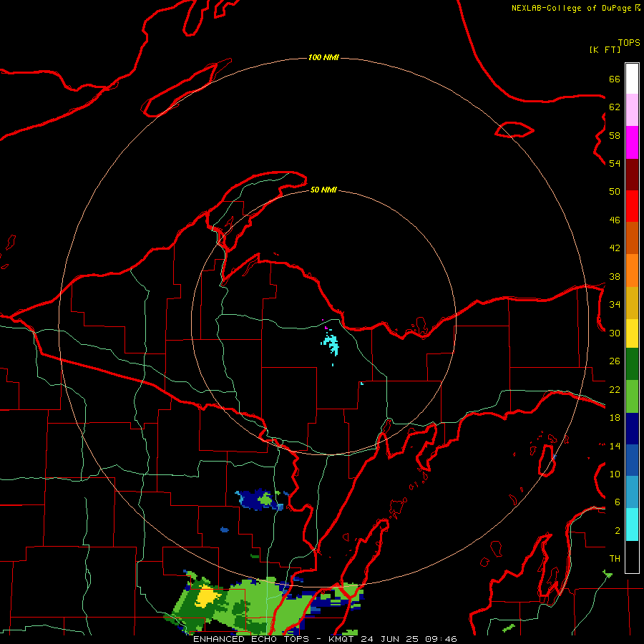Click the white 66 kft color swatch

click(x=632, y=79)
